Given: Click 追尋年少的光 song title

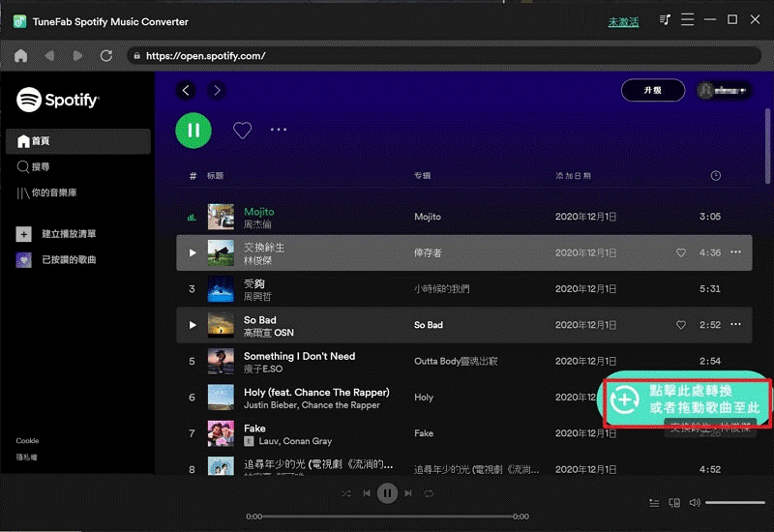Looking at the screenshot, I should [x=318, y=464].
